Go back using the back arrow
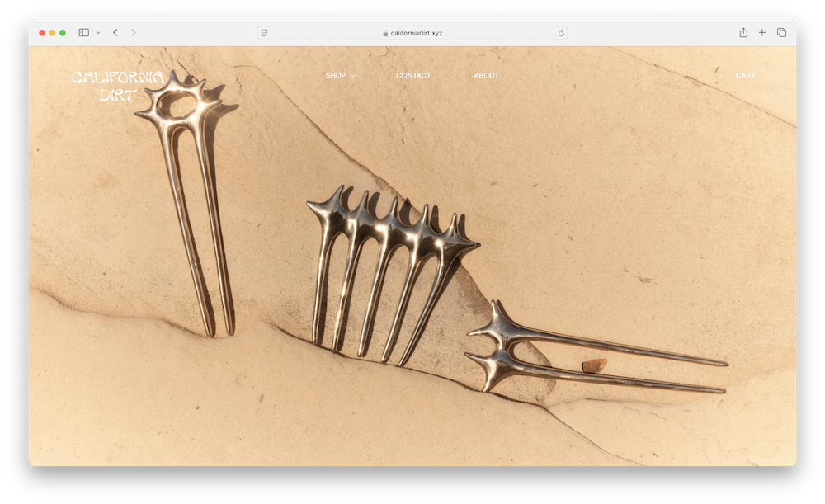The width and height of the screenshot is (825, 504). pos(115,33)
